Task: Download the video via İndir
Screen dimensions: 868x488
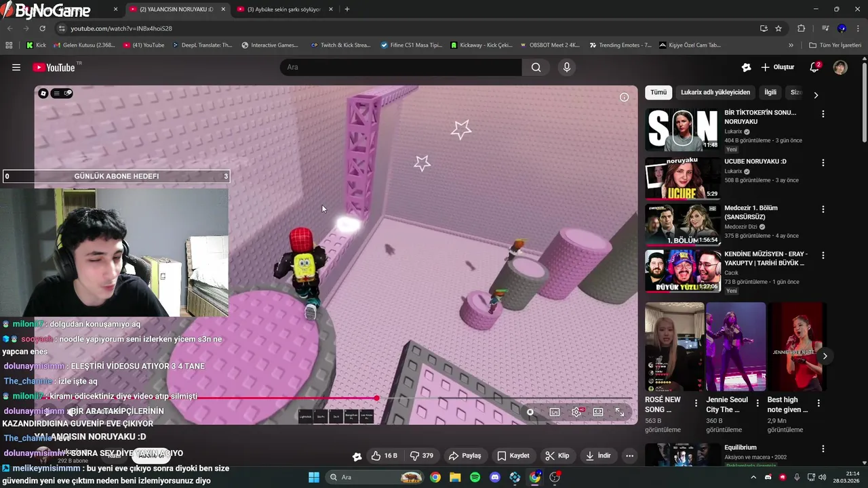Action: point(598,455)
